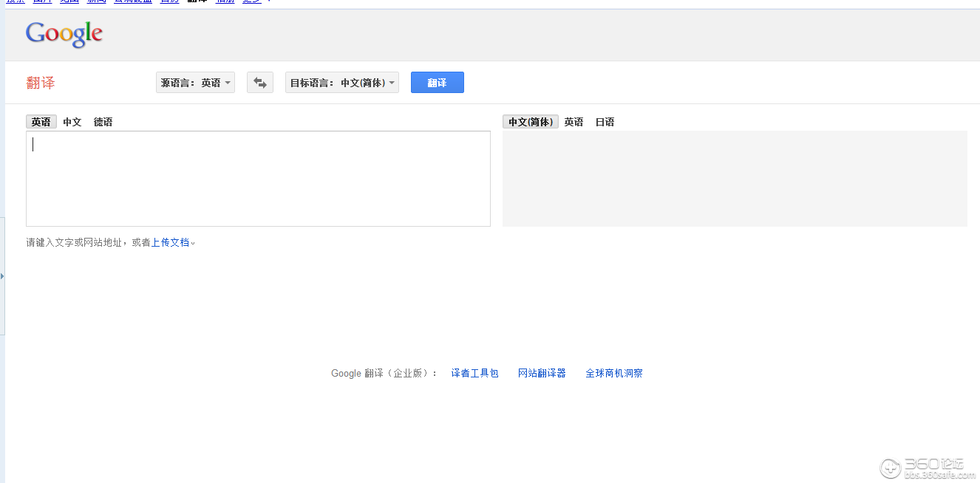The height and width of the screenshot is (483, 980).
Task: Open the 全球商机洞察 link
Action: pos(614,374)
